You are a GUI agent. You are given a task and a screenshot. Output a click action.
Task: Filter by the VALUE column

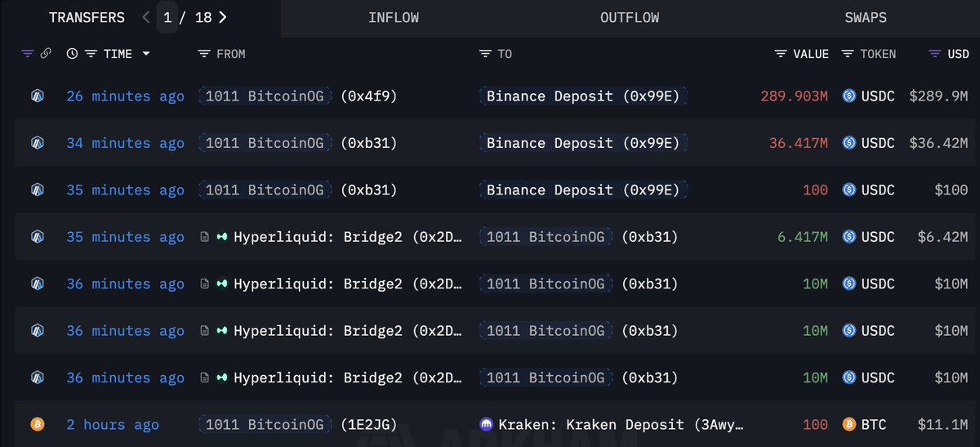782,54
